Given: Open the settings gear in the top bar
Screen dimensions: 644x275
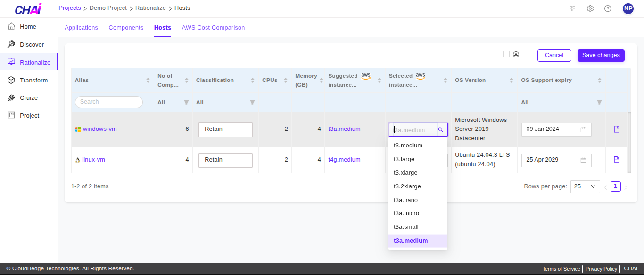Looking at the screenshot, I should click(590, 8).
